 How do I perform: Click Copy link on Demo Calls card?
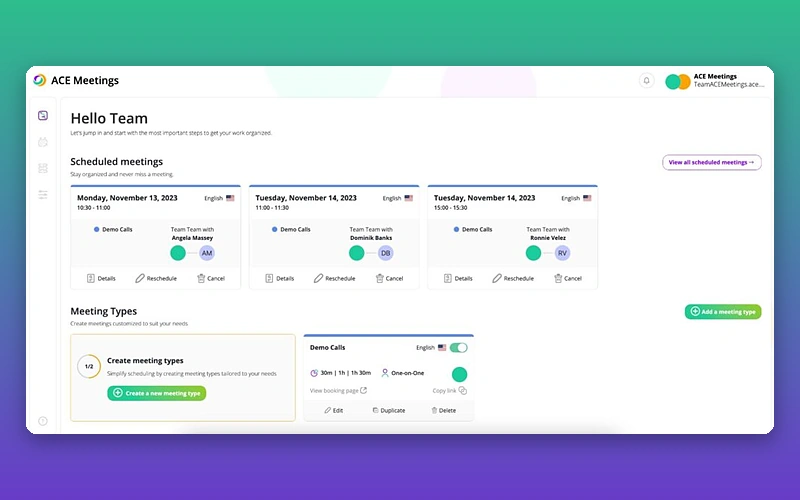449,391
